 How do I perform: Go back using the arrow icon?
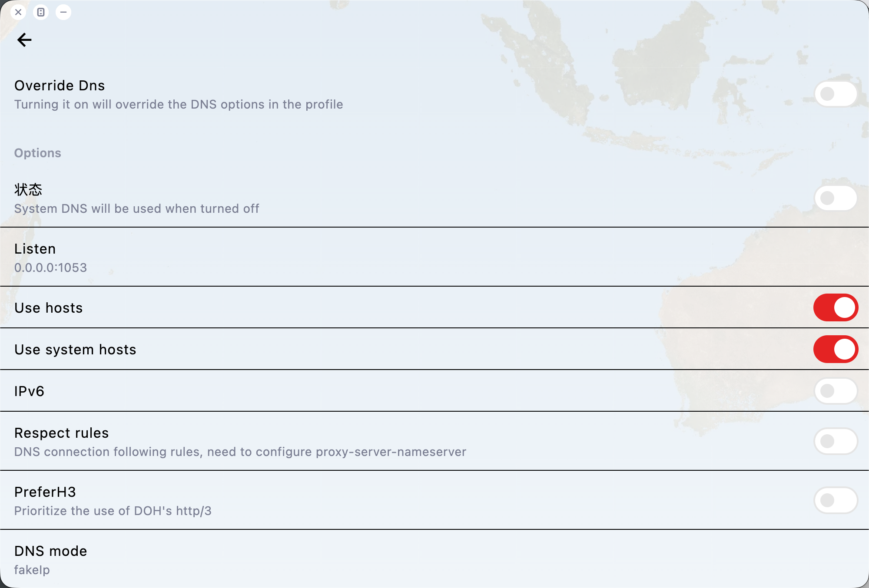pos(24,40)
